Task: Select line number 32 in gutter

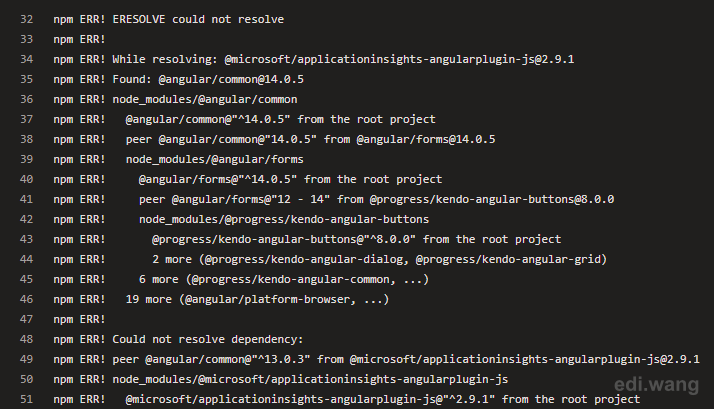Action: click(26, 19)
